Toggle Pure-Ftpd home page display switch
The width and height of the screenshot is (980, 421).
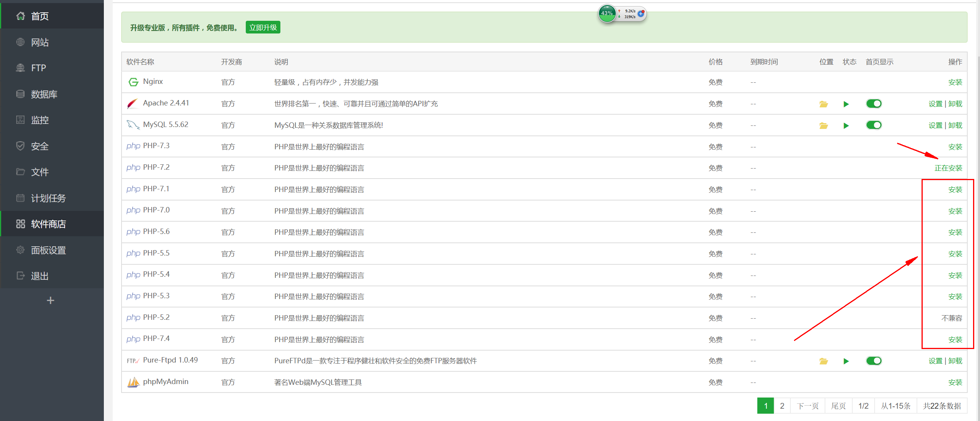click(x=874, y=361)
